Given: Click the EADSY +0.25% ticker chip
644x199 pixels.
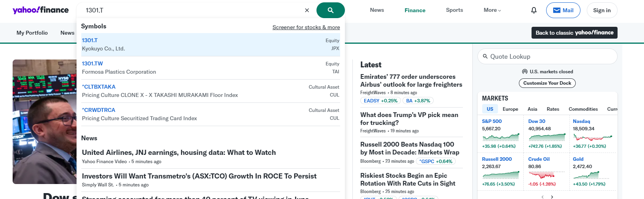Looking at the screenshot, I should [380, 101].
